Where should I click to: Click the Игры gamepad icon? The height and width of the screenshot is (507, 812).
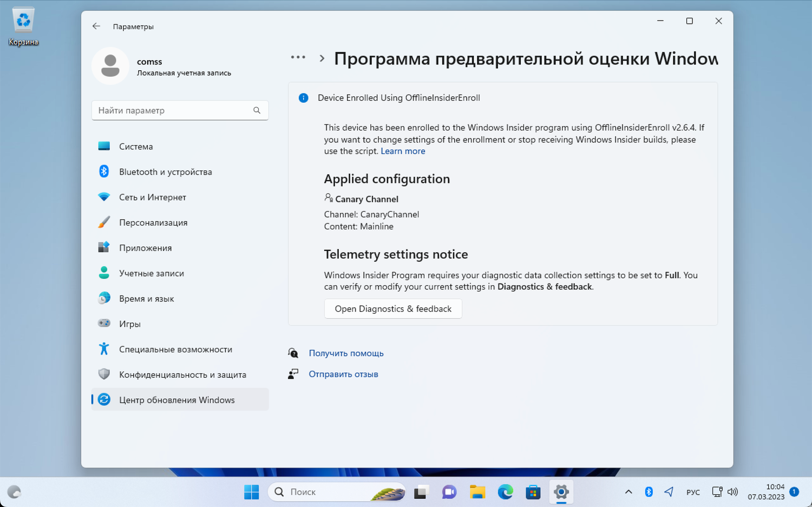pyautogui.click(x=104, y=324)
